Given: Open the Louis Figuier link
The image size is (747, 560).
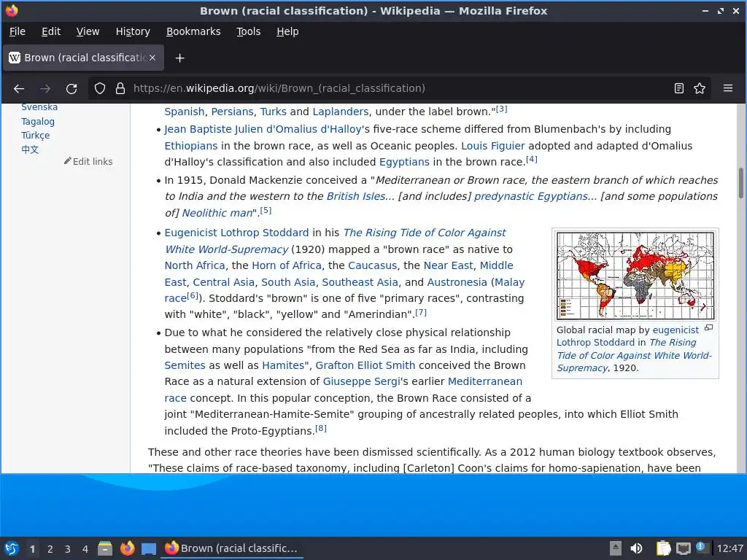Looking at the screenshot, I should [493, 146].
